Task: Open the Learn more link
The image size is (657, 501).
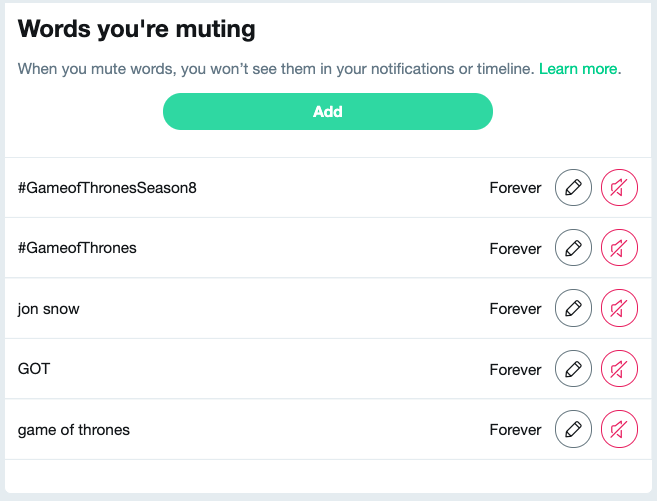Action: [579, 69]
